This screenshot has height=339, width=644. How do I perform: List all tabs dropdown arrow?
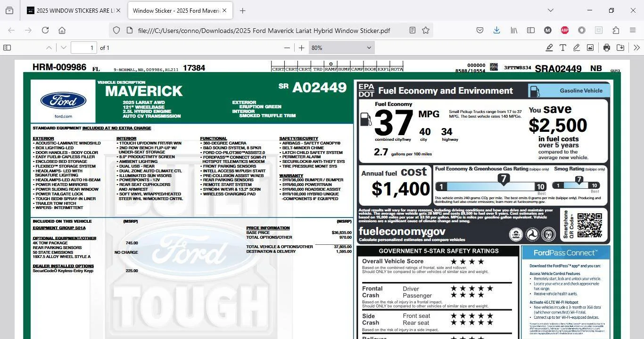(x=551, y=10)
